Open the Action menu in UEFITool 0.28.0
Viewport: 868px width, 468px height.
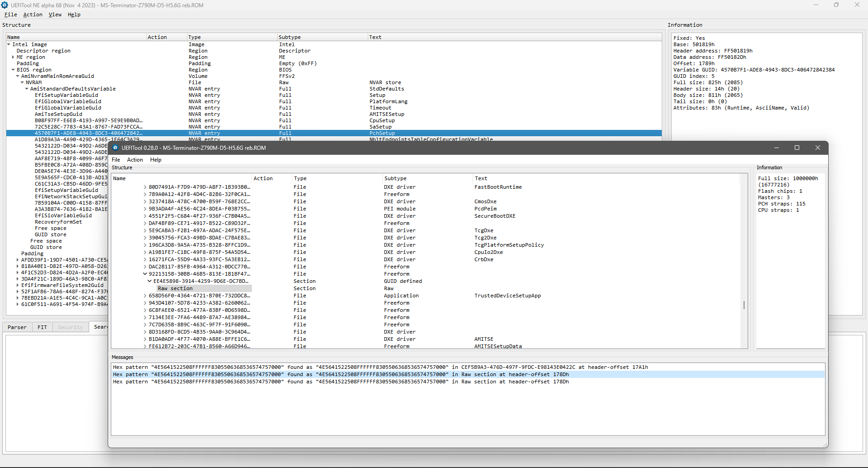(135, 160)
